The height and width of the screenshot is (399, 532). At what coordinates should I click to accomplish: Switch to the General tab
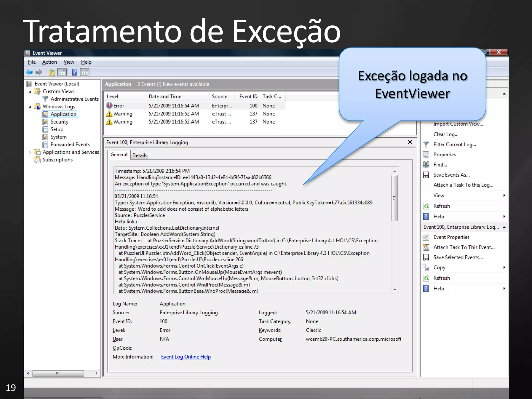(119, 155)
